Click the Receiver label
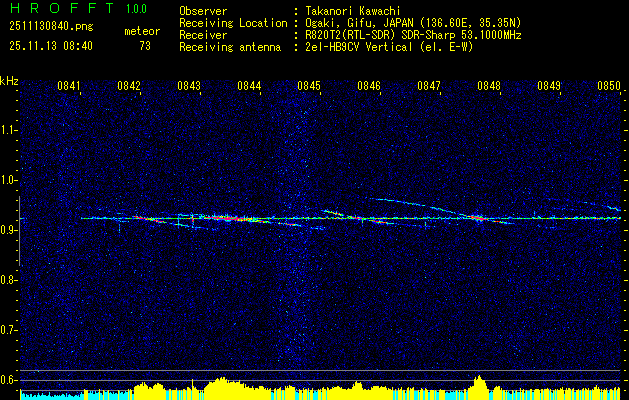Screen dimensions: 629x400 203,35
